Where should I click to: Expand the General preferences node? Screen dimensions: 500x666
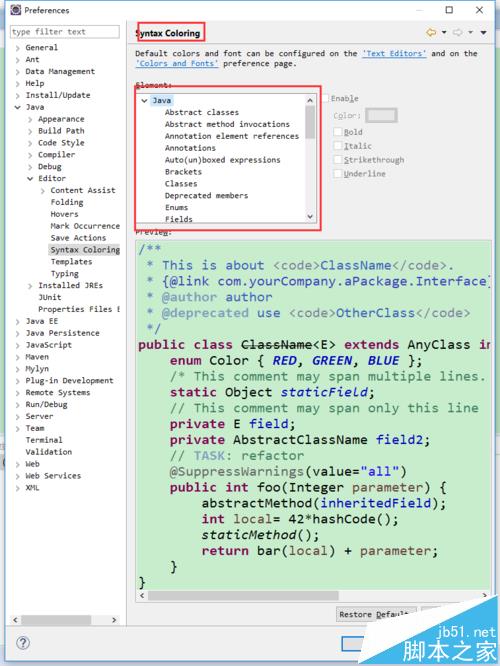(x=17, y=48)
